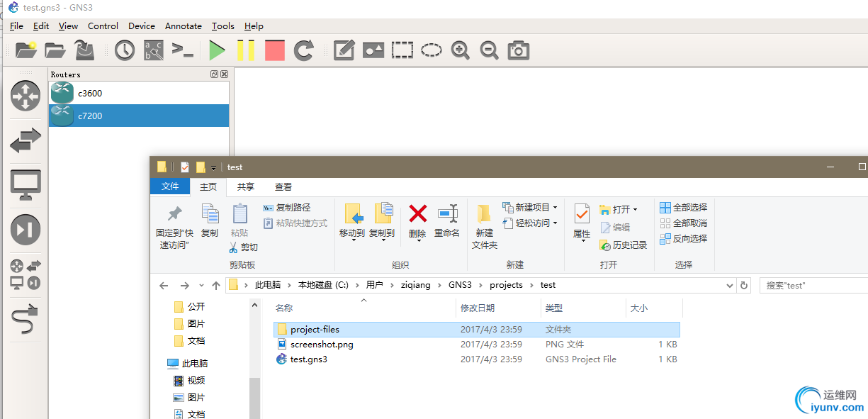Viewport: 868px width, 419px height.
Task: Take a screenshot with the camera icon
Action: click(519, 50)
